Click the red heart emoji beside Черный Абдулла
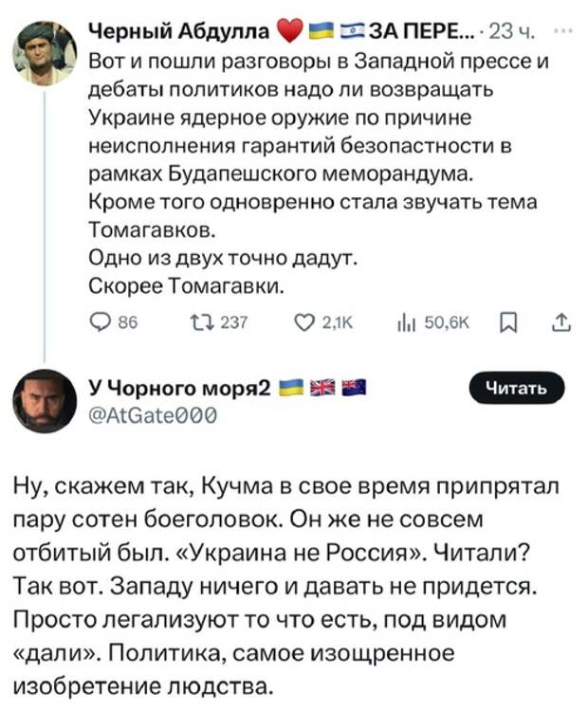Image resolution: width=588 pixels, height=711 pixels. coord(288,36)
